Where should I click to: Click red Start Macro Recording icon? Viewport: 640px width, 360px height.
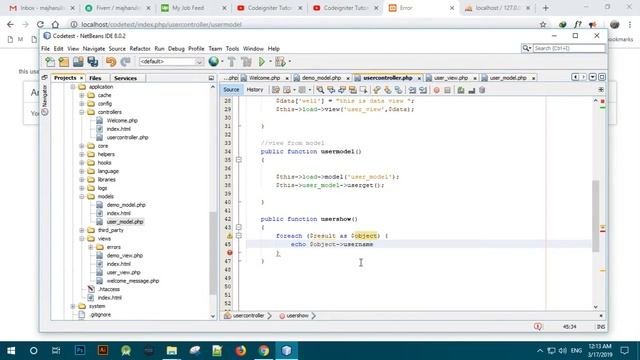pyautogui.click(x=436, y=90)
